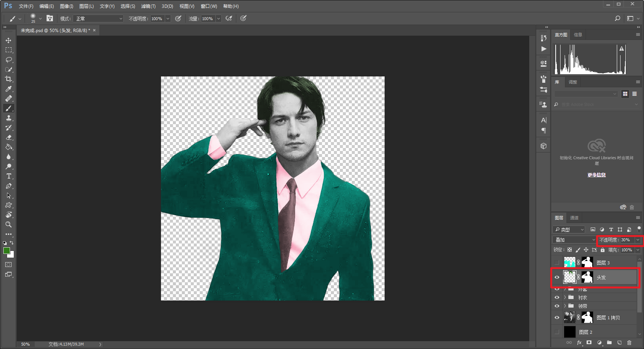The image size is (644, 349).
Task: Select the Lasso tool
Action: (9, 60)
